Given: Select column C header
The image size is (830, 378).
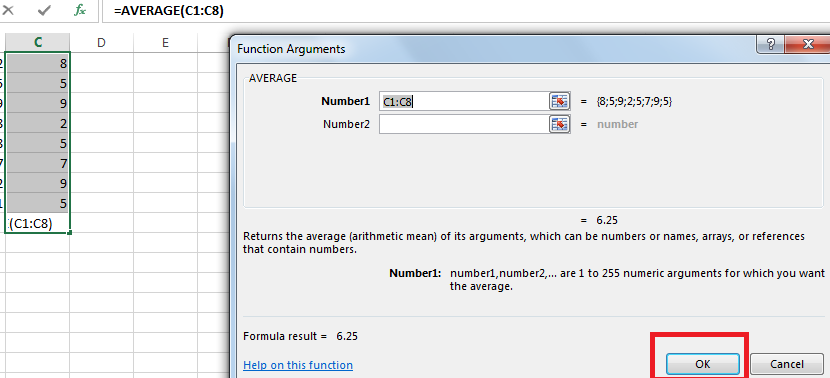Looking at the screenshot, I should click(x=38, y=42).
